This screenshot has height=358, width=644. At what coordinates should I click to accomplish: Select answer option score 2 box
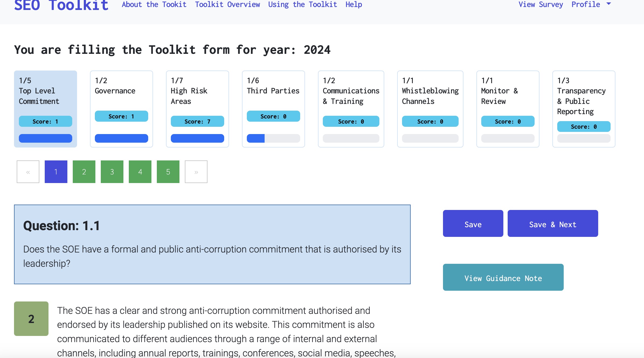[x=31, y=318]
